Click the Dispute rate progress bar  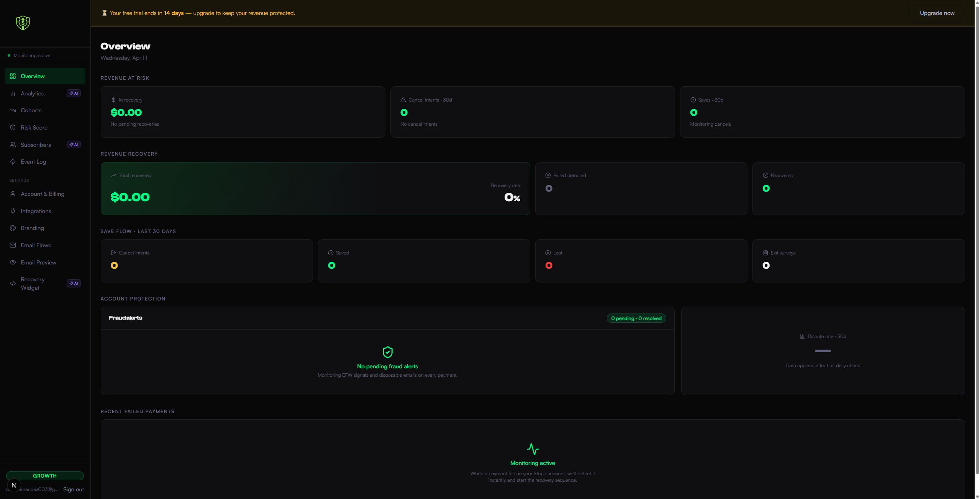pyautogui.click(x=823, y=351)
